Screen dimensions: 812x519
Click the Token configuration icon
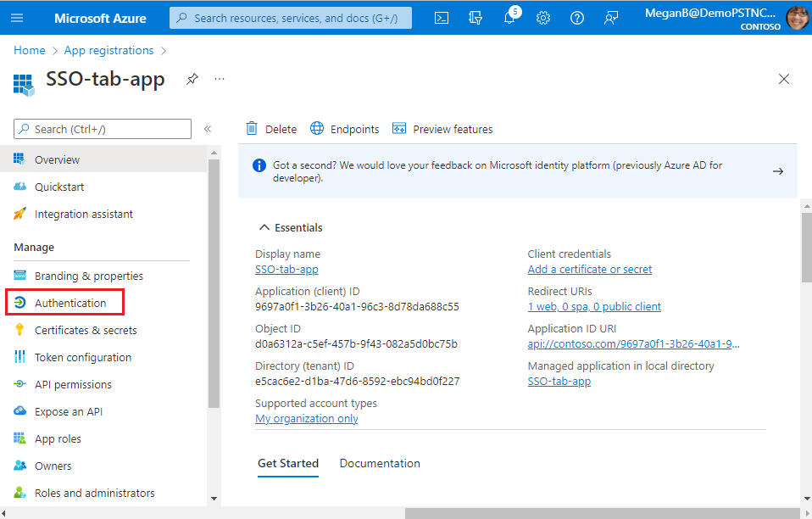pos(19,357)
